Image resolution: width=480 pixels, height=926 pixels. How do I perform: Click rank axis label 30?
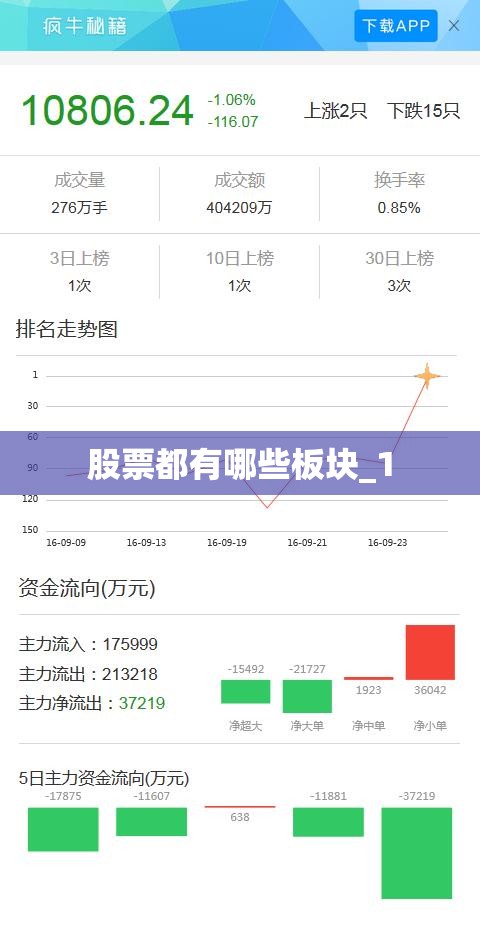tap(32, 406)
